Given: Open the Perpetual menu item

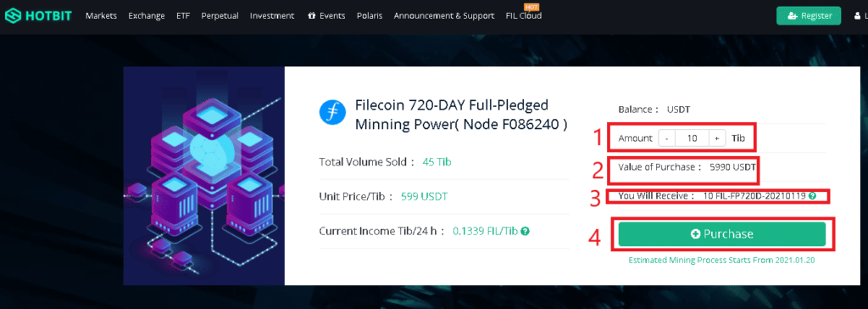Looking at the screenshot, I should pos(220,15).
